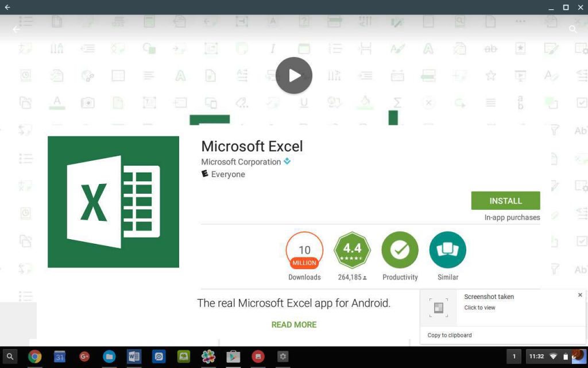Click the Microsoft Excel app logo
Screen dimensions: 588x368
click(113, 202)
